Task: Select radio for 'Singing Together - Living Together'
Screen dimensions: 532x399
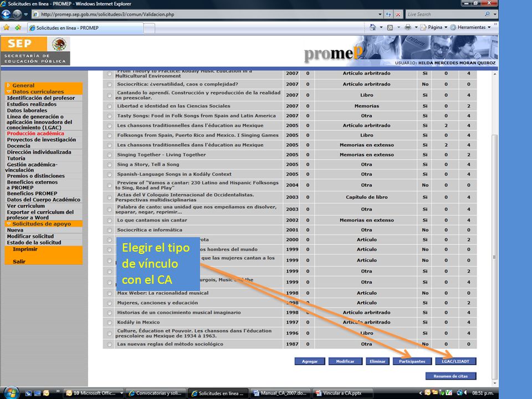Action: pyautogui.click(x=109, y=155)
